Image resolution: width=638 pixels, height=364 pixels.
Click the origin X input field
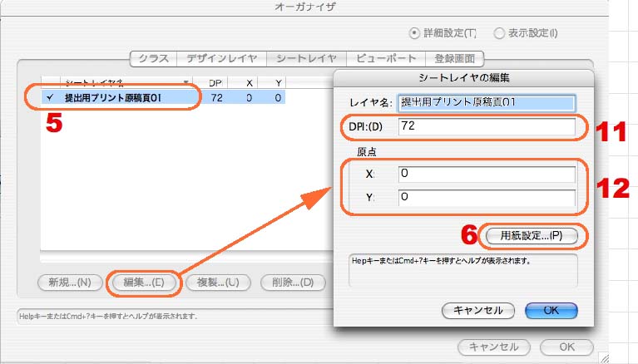486,175
